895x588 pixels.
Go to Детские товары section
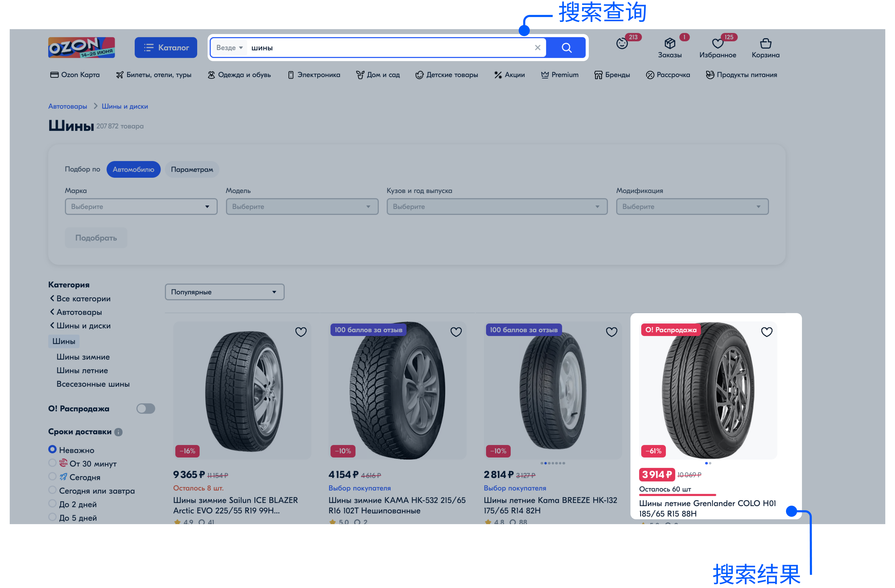(447, 75)
